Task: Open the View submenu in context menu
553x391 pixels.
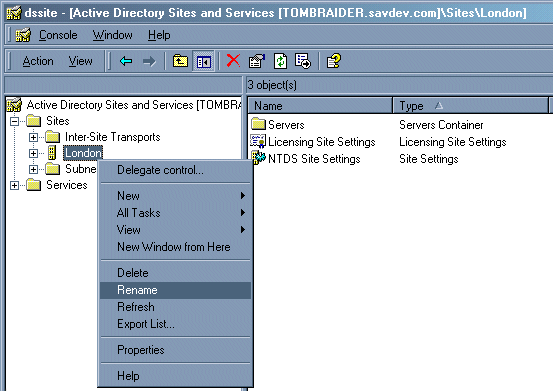Action: point(175,230)
